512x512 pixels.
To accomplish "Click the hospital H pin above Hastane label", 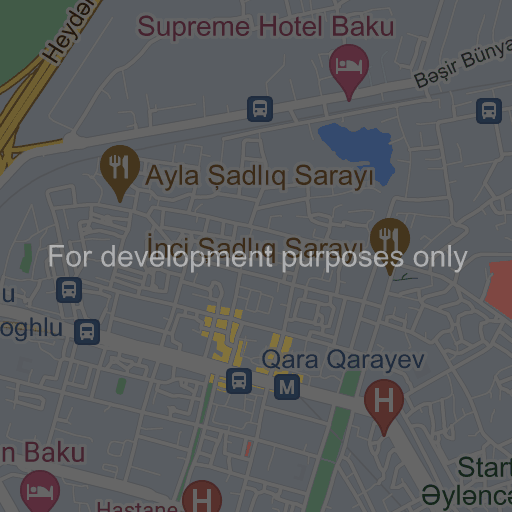I will (202, 496).
